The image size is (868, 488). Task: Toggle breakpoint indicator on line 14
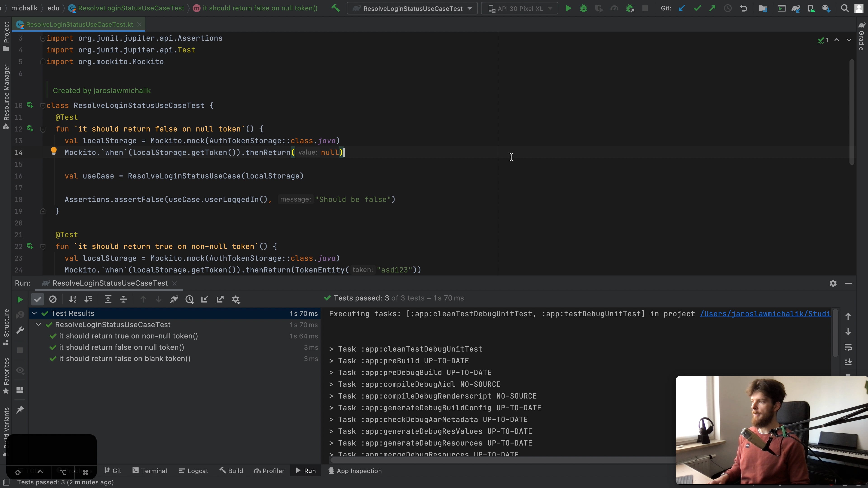point(54,151)
